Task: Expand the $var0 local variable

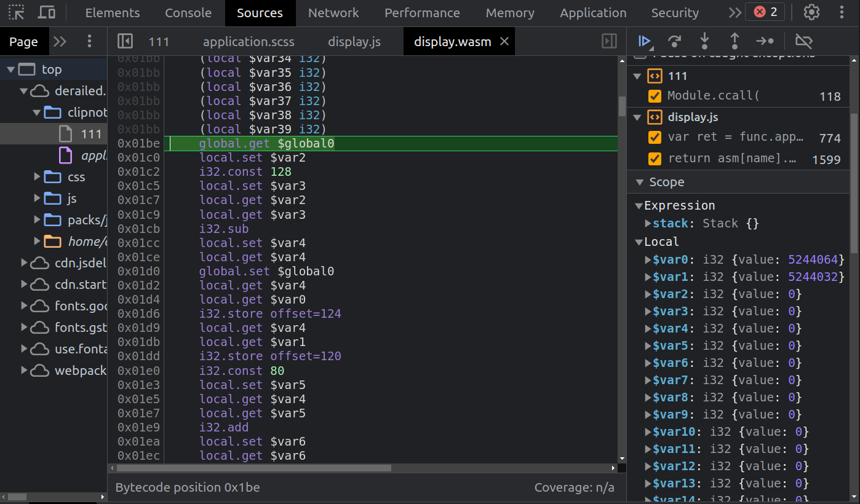Action: (648, 260)
